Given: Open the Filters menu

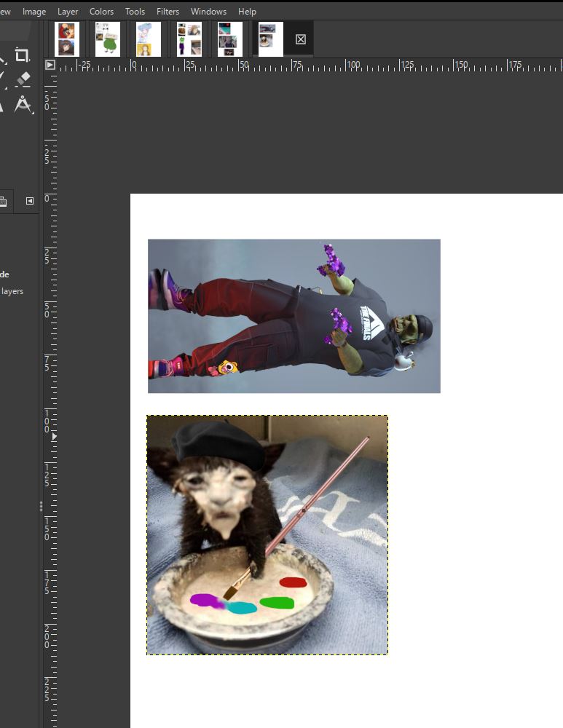Looking at the screenshot, I should pos(168,12).
